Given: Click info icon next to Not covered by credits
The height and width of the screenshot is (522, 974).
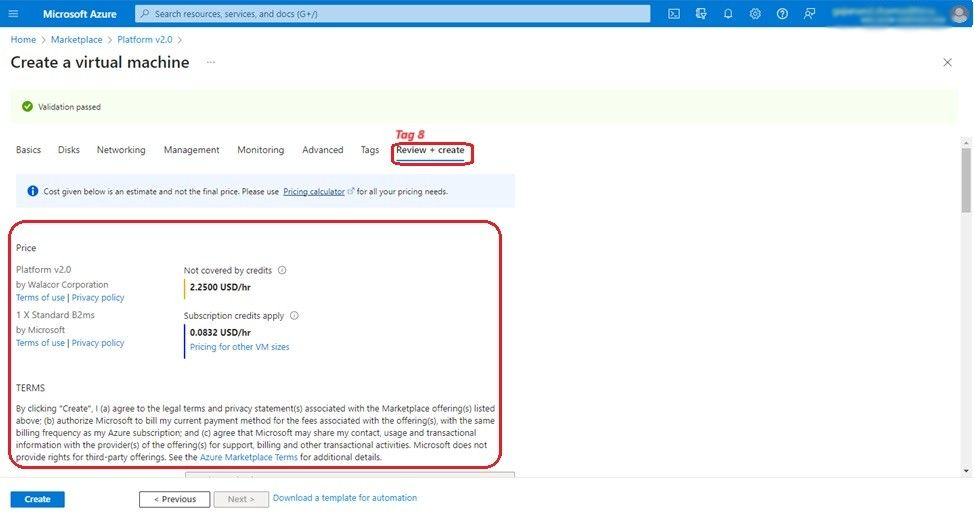Looking at the screenshot, I should [282, 270].
